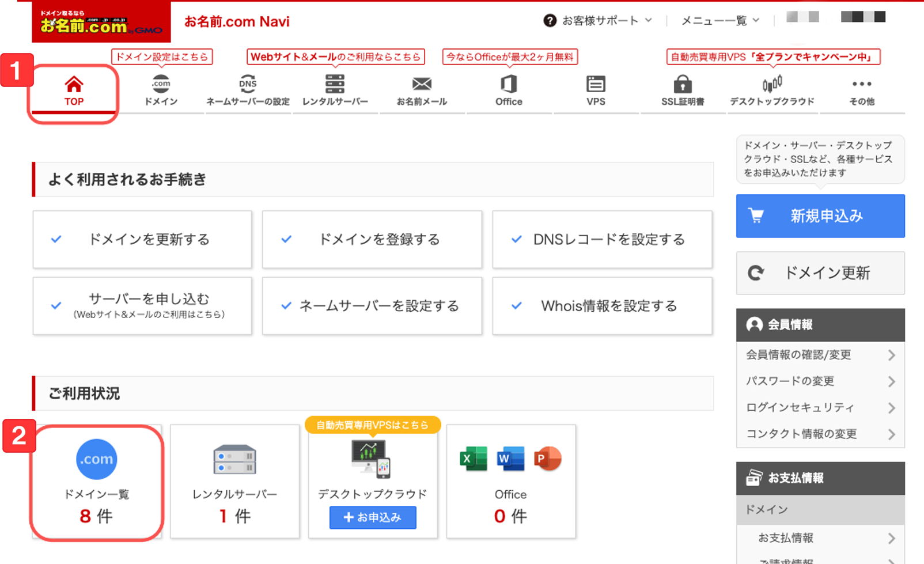Click the 自動売買専用VPS campaign label

pos(773,57)
